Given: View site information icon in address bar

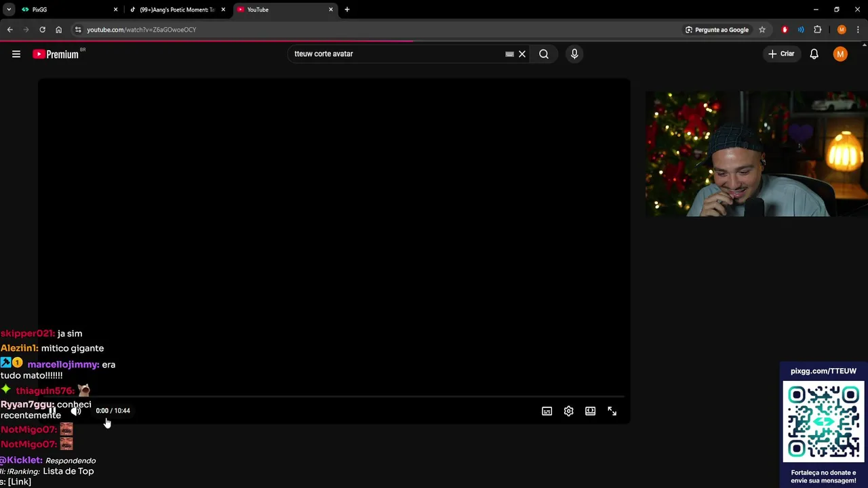Looking at the screenshot, I should (x=78, y=30).
